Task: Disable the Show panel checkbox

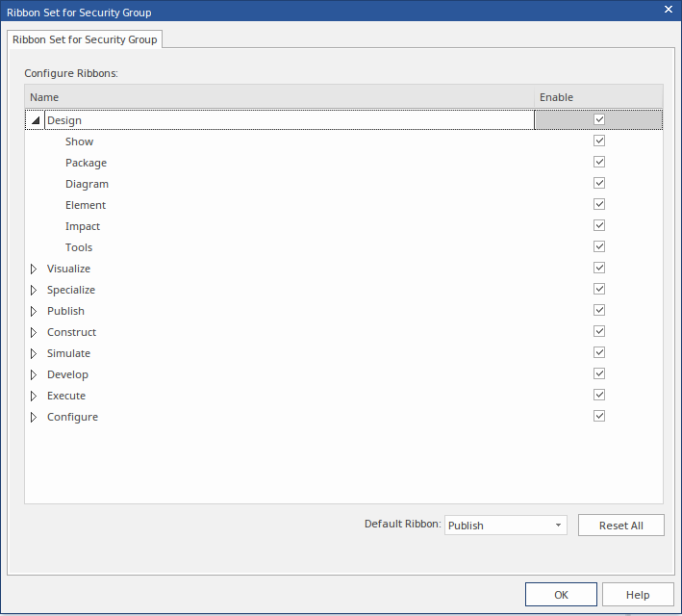Action: [599, 141]
